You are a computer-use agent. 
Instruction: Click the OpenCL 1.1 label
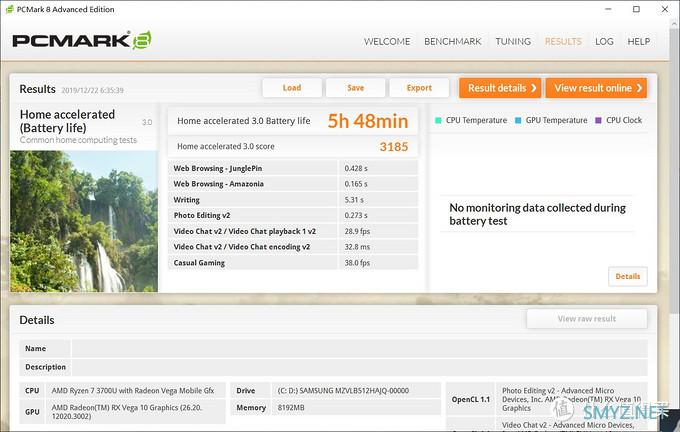(471, 399)
